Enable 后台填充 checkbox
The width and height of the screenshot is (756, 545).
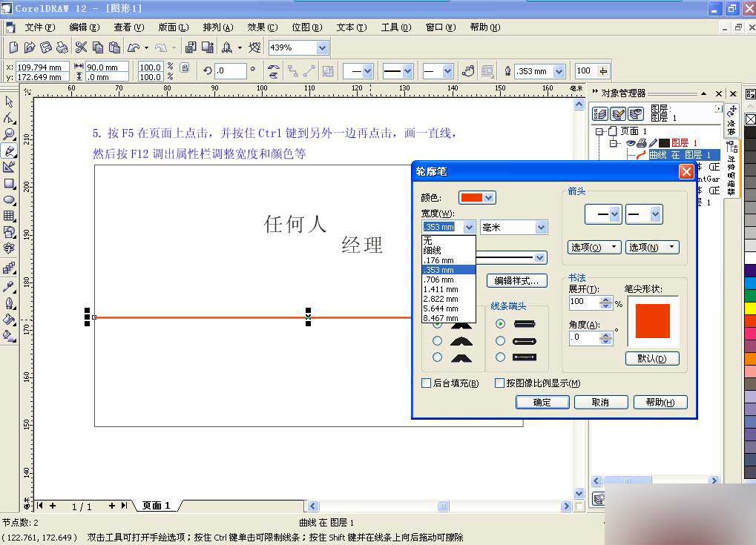tap(426, 383)
